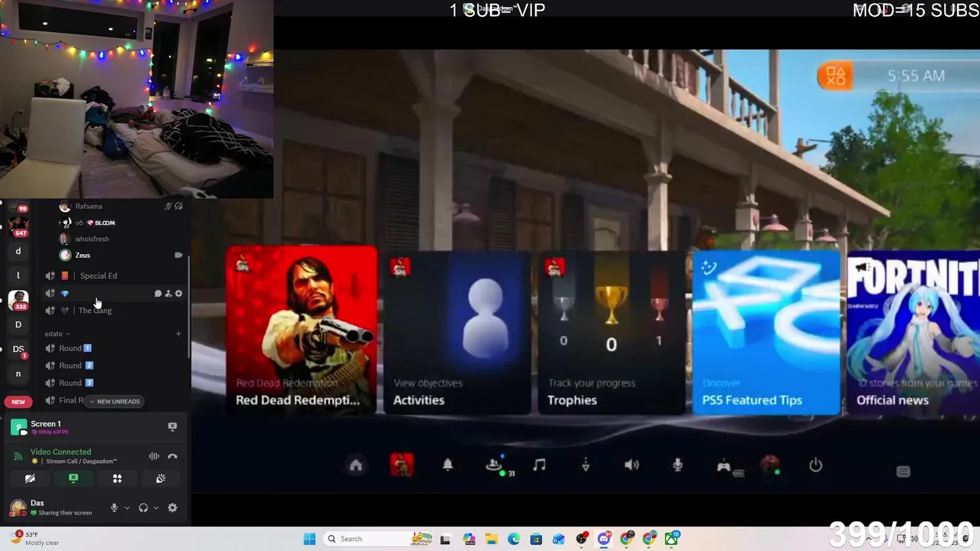Open File Explorer from taskbar
980x551 pixels.
(491, 539)
